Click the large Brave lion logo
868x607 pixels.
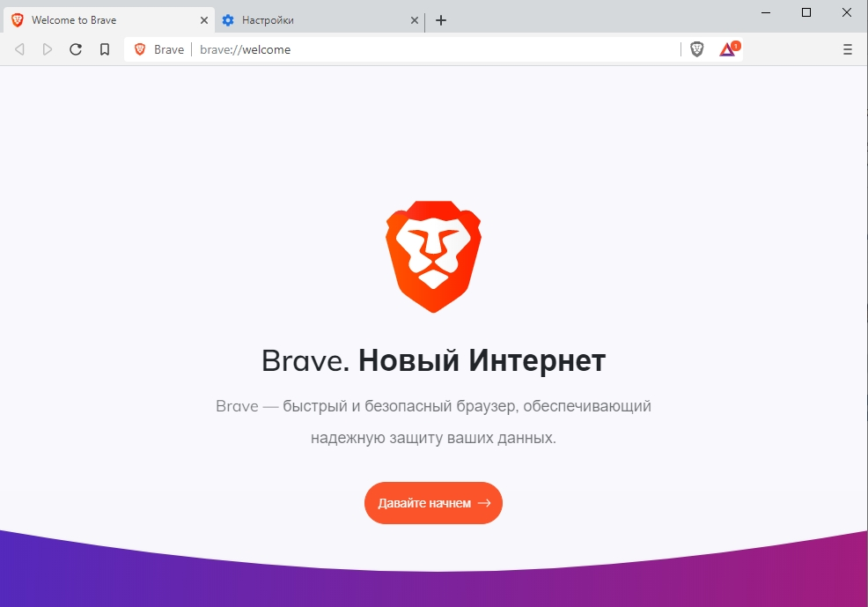pos(433,256)
